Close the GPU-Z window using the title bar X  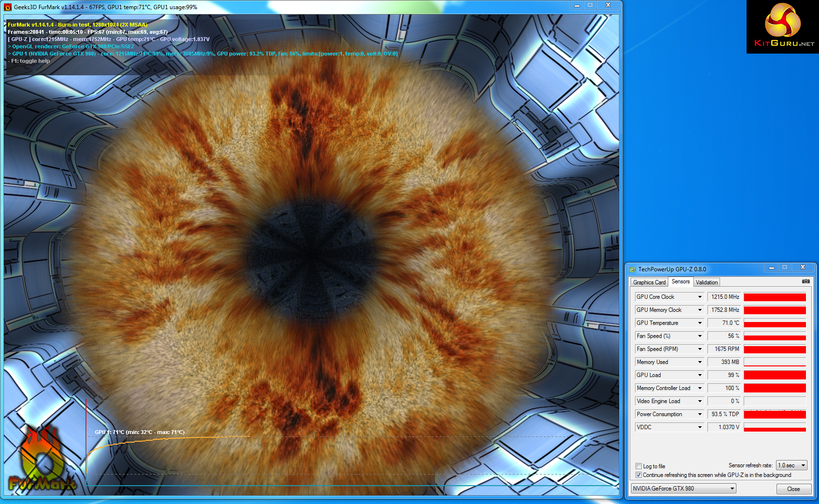(803, 267)
